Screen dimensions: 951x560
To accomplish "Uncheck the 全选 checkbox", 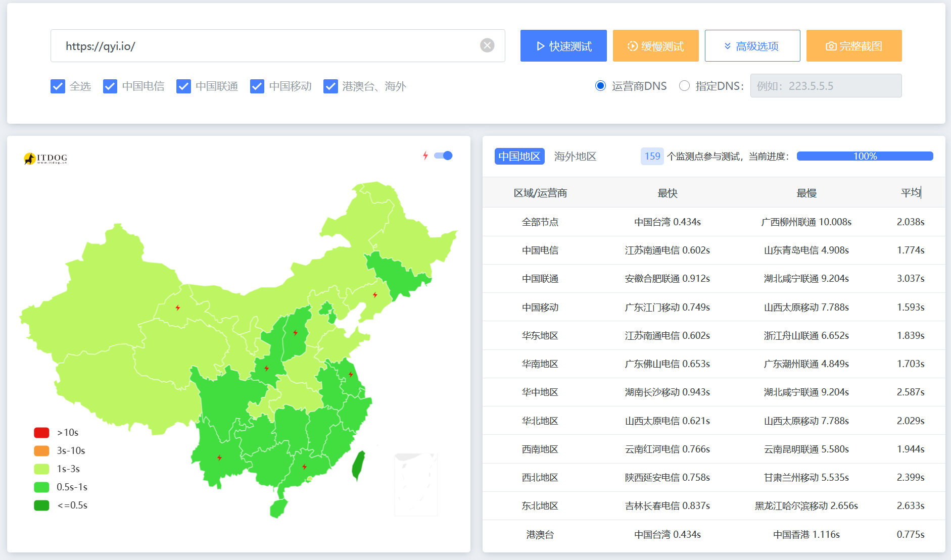I will point(58,86).
